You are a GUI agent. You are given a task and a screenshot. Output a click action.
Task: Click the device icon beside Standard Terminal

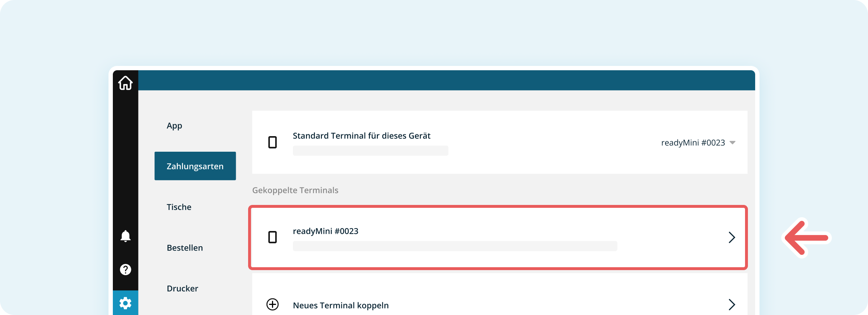[x=272, y=142]
